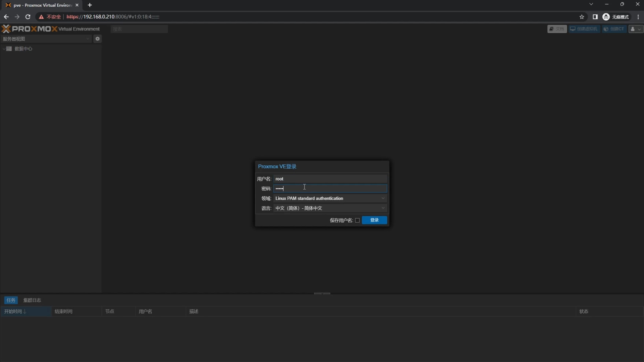The image size is (644, 362).
Task: Open the server view gear settings icon
Action: tap(97, 39)
